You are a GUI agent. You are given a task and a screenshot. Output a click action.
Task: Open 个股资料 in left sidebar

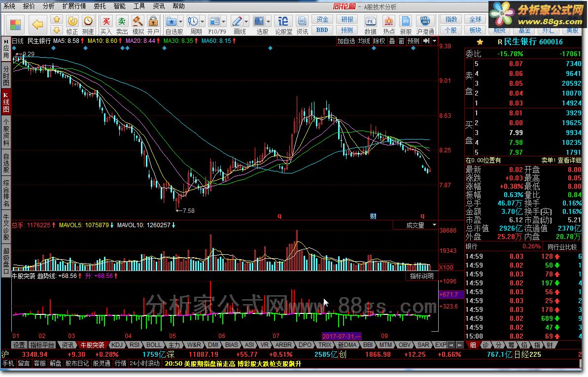tap(6, 132)
